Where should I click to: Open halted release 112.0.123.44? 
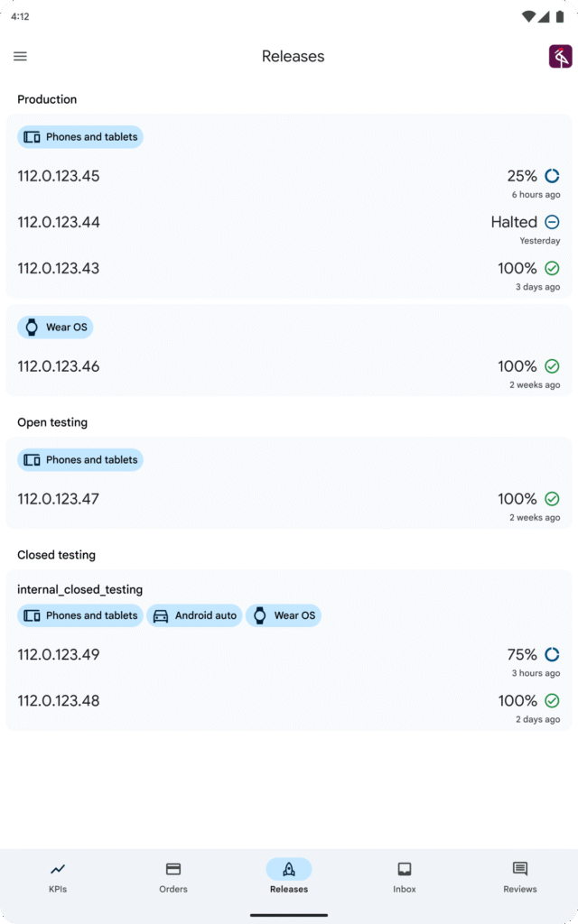coord(59,222)
